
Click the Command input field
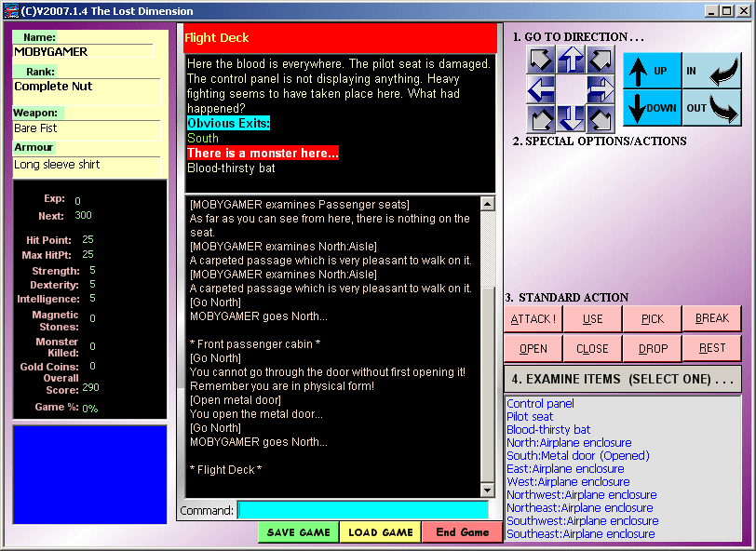(362, 510)
